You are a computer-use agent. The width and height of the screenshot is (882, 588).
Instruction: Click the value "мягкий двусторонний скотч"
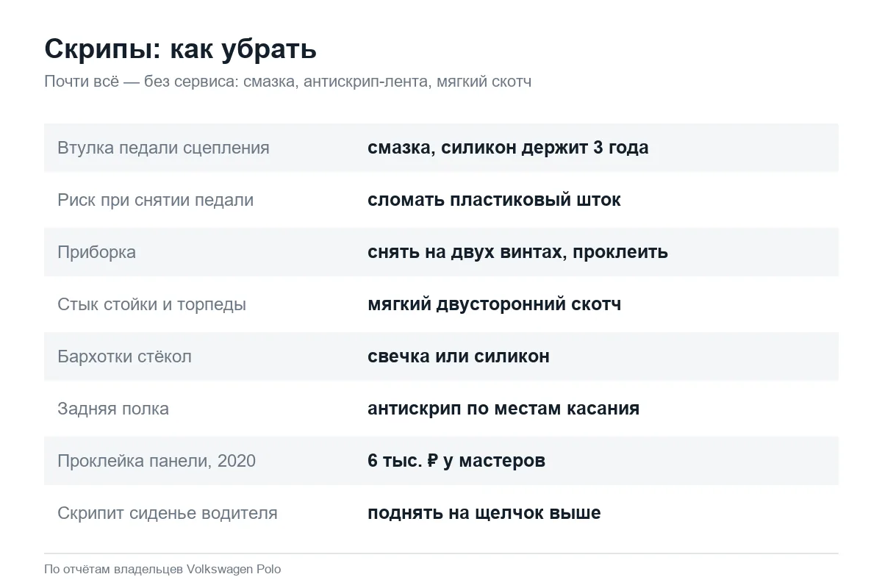[x=494, y=304]
